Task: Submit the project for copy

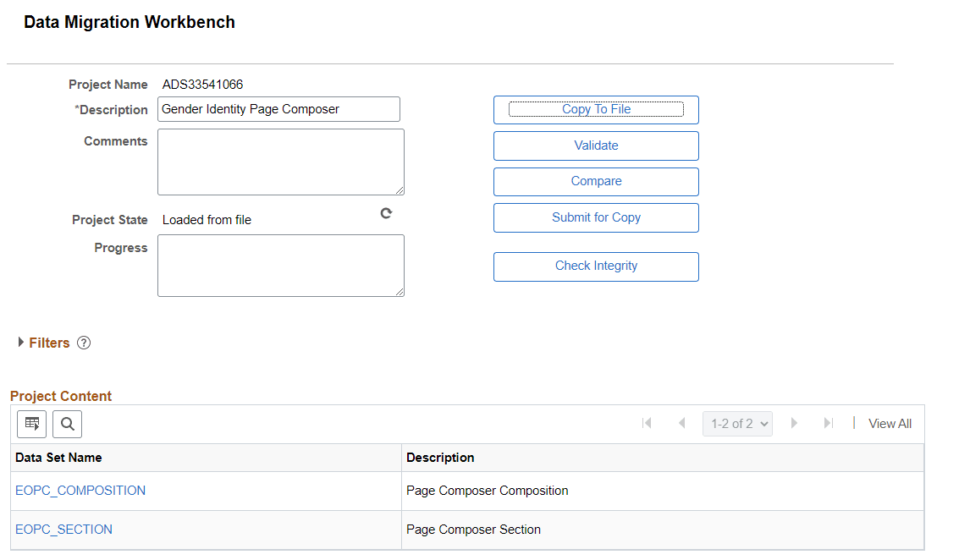Action: click(x=596, y=217)
